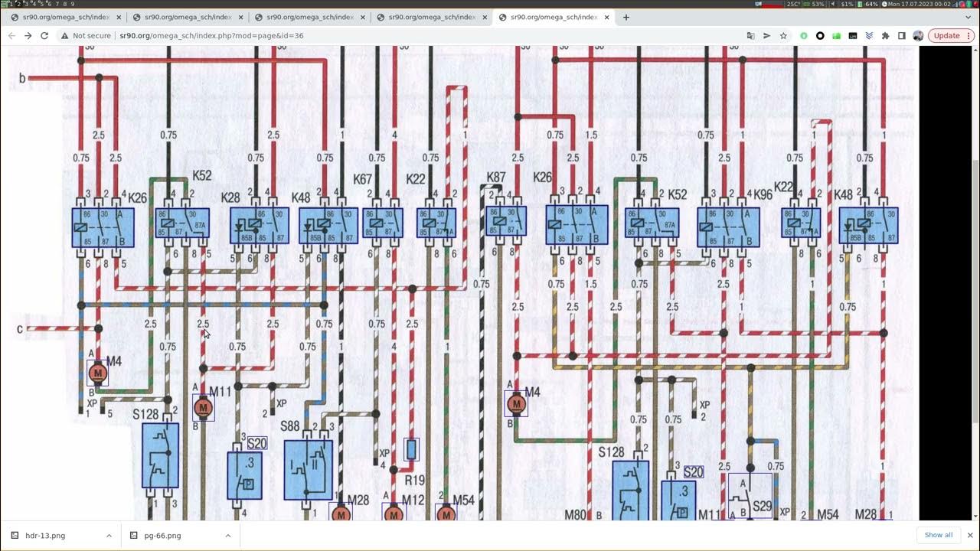
Task: Open the green circle extension
Action: [804, 35]
